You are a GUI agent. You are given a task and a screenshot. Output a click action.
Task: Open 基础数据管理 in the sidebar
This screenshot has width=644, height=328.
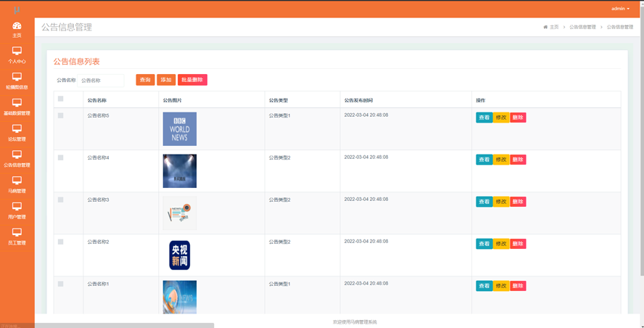[17, 107]
